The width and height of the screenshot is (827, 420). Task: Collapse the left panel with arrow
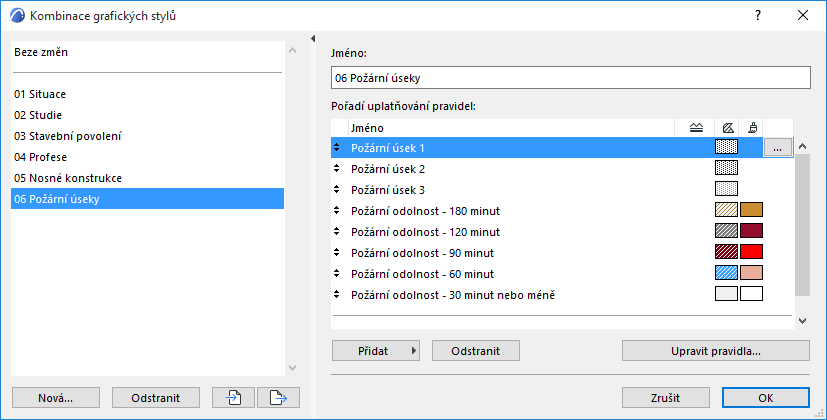tap(314, 39)
